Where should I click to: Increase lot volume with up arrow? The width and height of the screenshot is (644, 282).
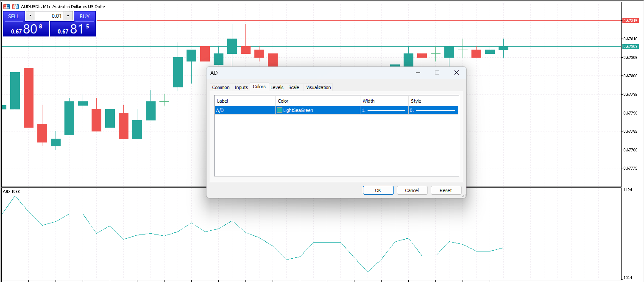[x=68, y=16]
